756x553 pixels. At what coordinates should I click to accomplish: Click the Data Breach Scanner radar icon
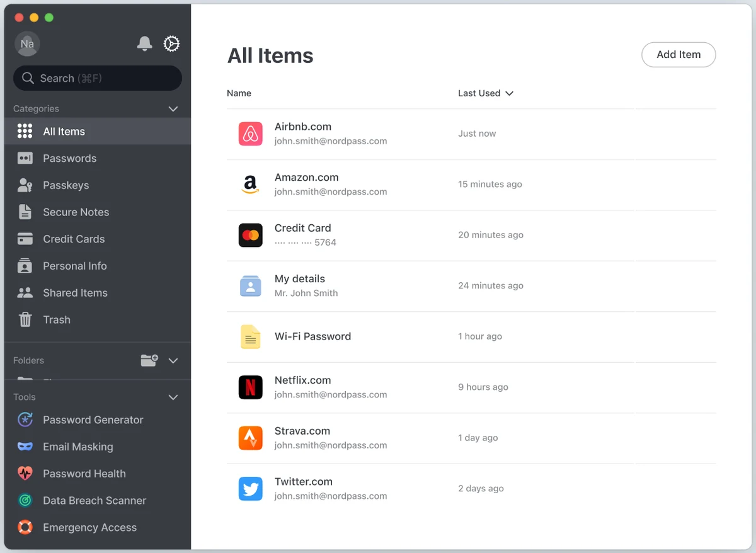[25, 500]
